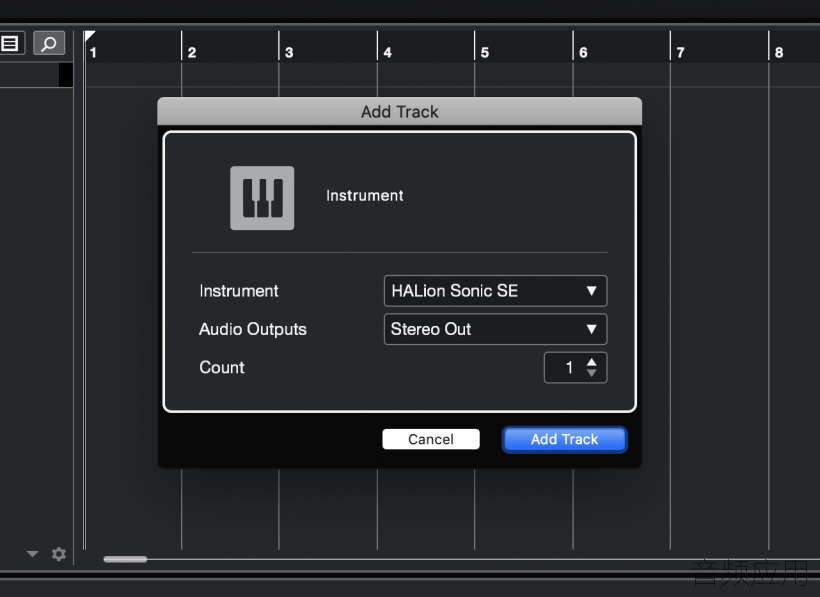Open the track search magnifier icon
Image resolution: width=820 pixels, height=597 pixels.
(x=49, y=43)
